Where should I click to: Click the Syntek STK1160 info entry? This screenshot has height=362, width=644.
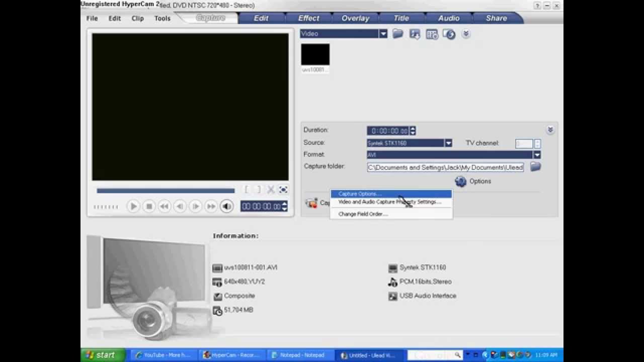pyautogui.click(x=423, y=268)
